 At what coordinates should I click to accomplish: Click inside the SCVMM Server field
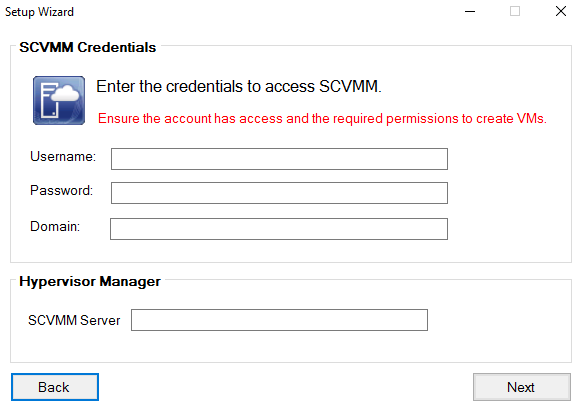(x=279, y=320)
